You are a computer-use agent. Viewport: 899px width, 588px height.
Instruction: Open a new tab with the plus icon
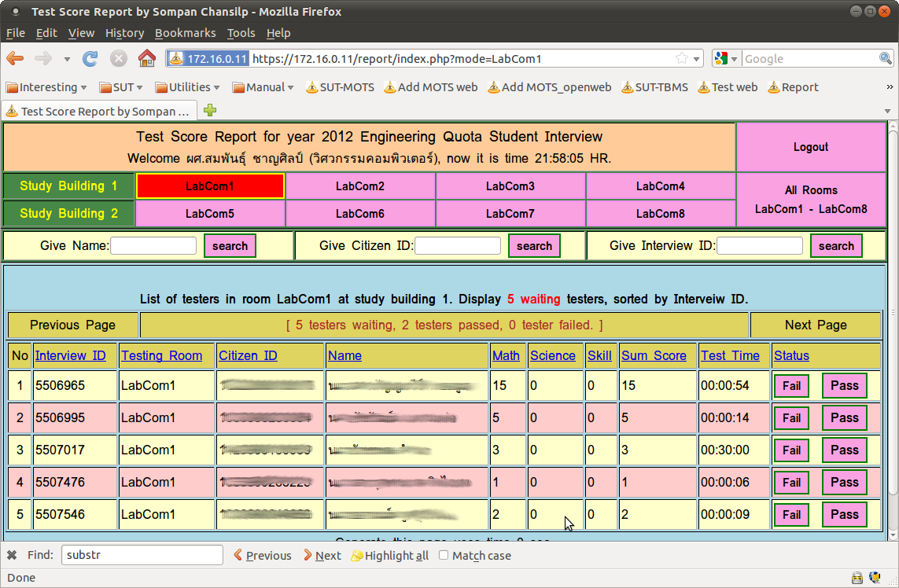pyautogui.click(x=210, y=110)
